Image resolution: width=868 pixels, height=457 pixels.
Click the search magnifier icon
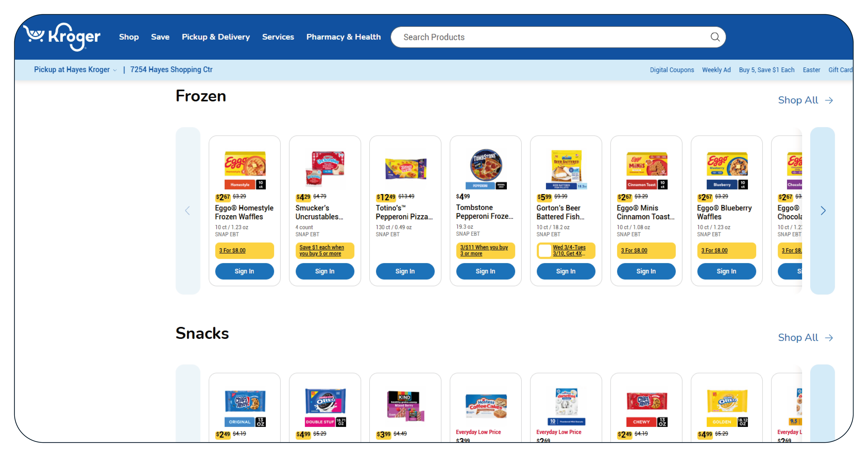click(715, 37)
